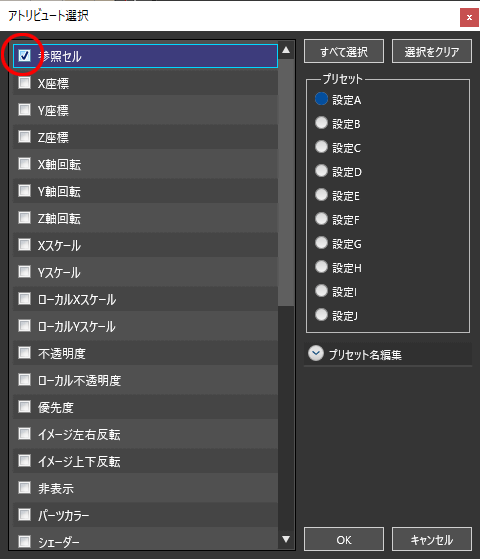This screenshot has width=480, height=559.
Task: Tick the 不透明度 checkbox
Action: (24, 353)
